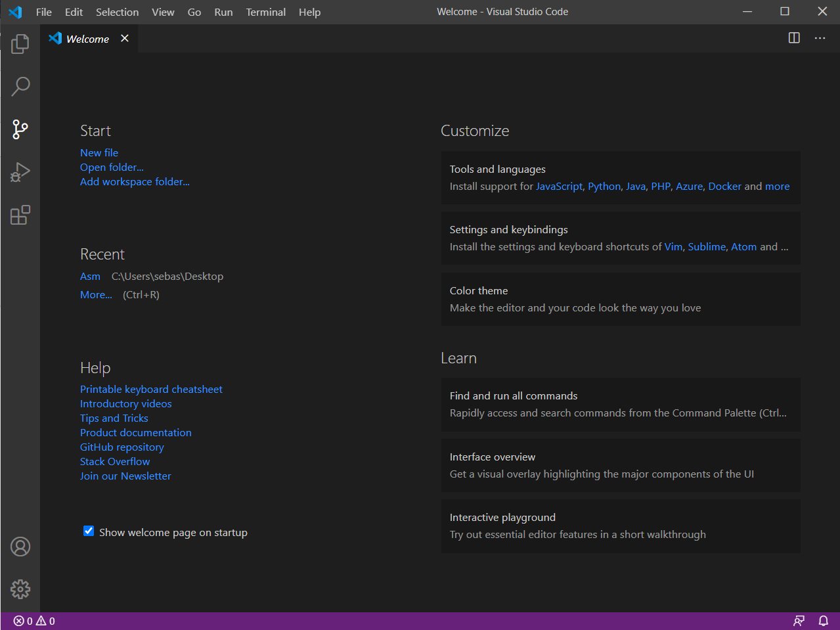Open the notifications bell in status bar

[x=823, y=621]
